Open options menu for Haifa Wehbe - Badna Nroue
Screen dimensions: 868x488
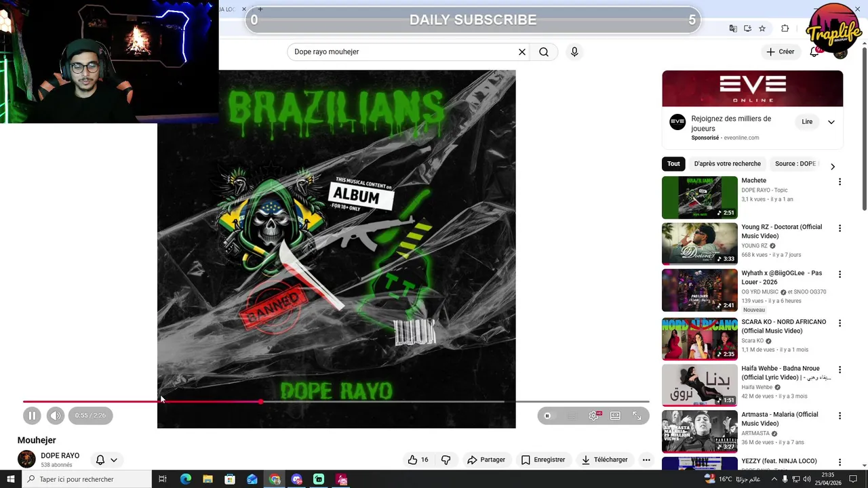pos(840,370)
